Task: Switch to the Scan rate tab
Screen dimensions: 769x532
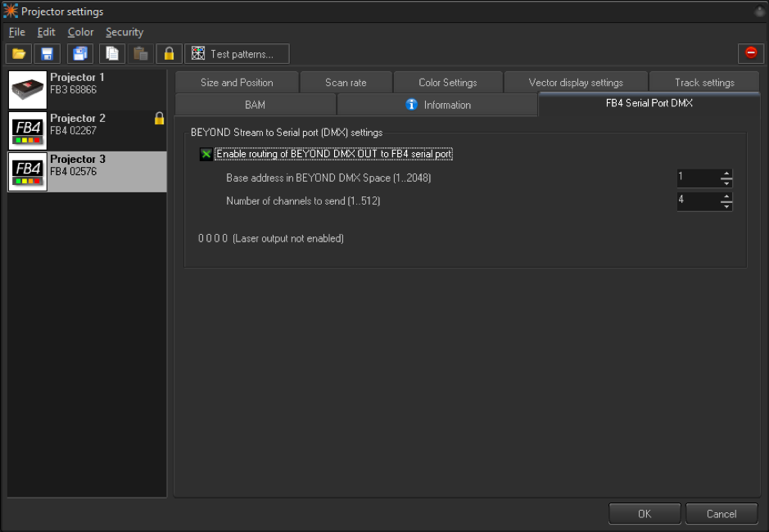Action: pos(346,83)
